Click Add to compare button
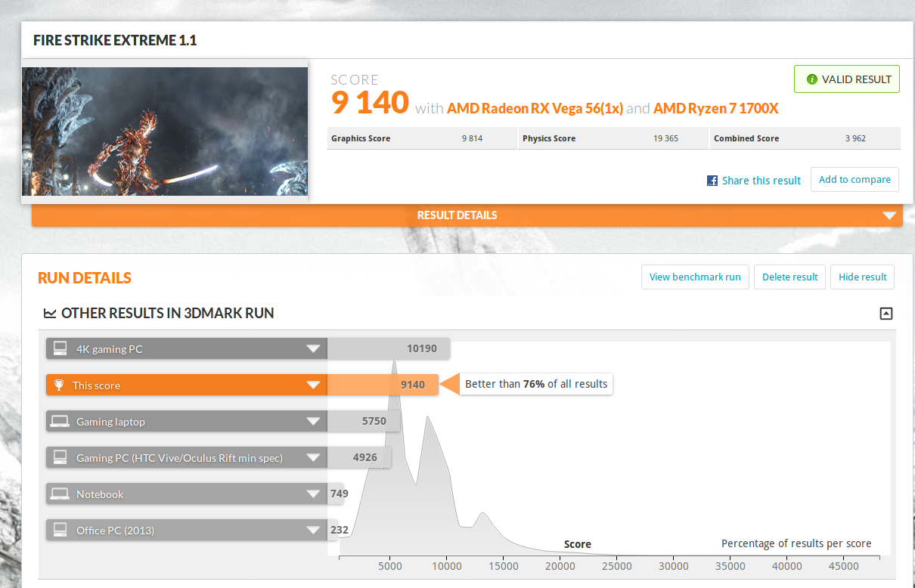 [x=855, y=180]
